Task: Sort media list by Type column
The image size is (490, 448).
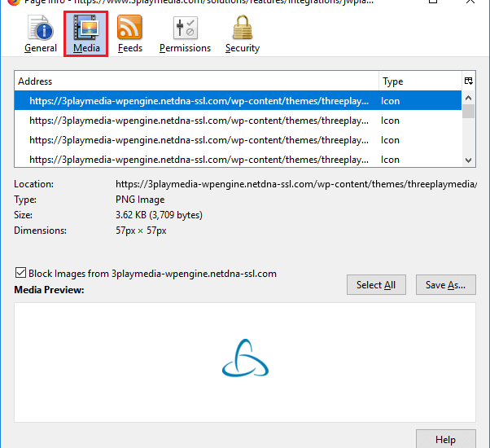Action: pyautogui.click(x=420, y=81)
